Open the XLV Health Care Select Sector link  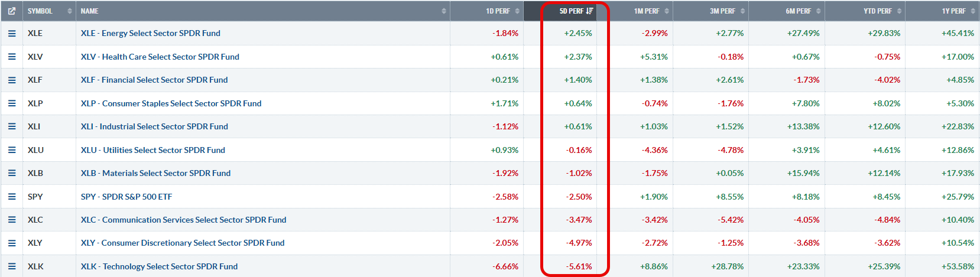[160, 57]
